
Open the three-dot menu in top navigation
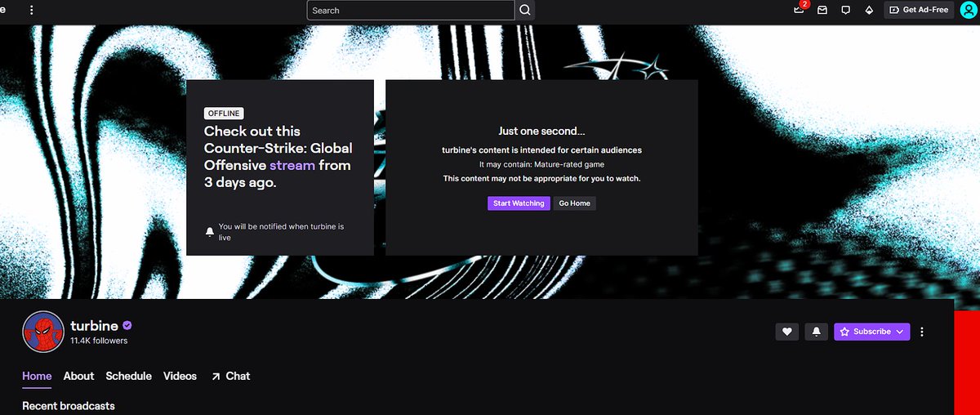(x=32, y=10)
